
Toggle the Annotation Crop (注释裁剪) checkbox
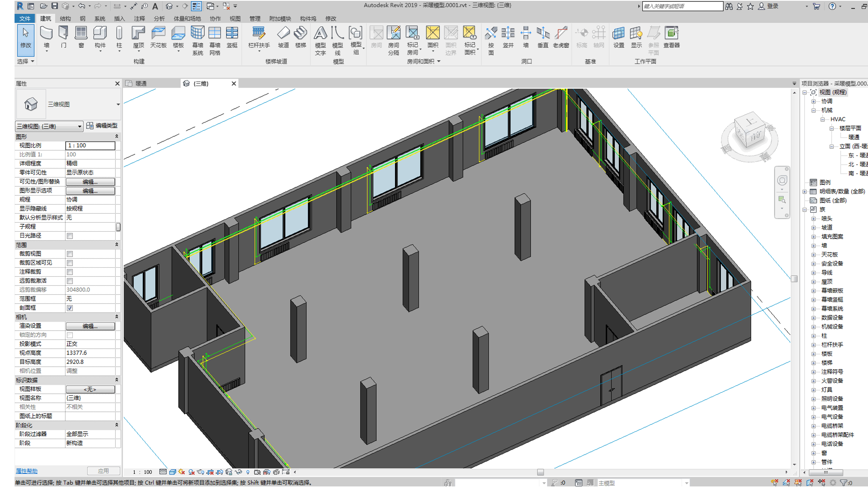[x=70, y=272]
